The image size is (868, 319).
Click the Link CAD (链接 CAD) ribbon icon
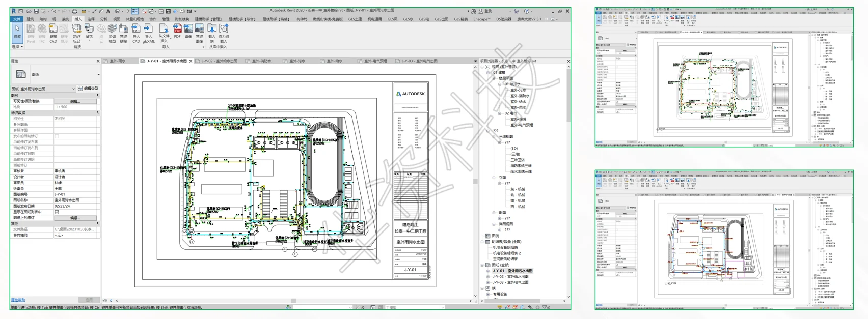[x=53, y=33]
